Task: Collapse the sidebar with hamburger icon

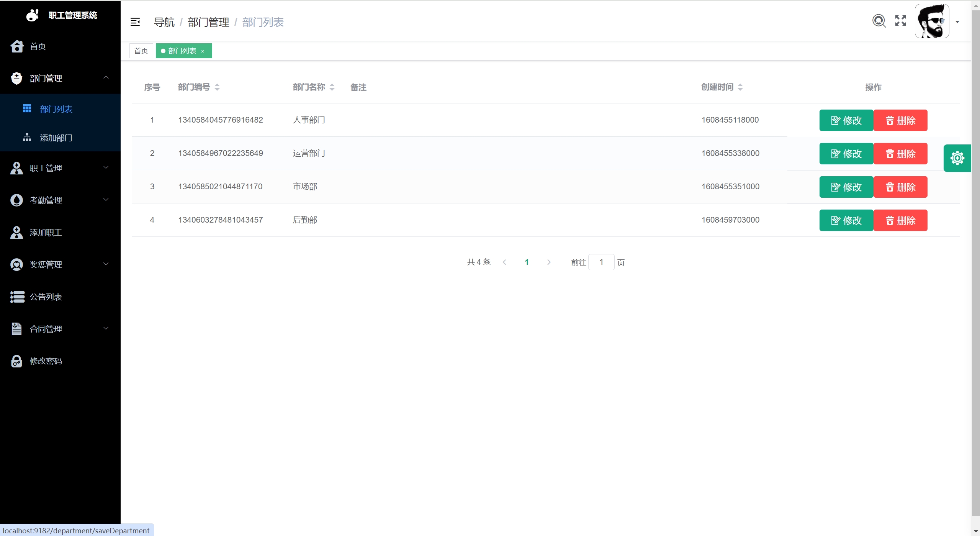Action: click(135, 22)
